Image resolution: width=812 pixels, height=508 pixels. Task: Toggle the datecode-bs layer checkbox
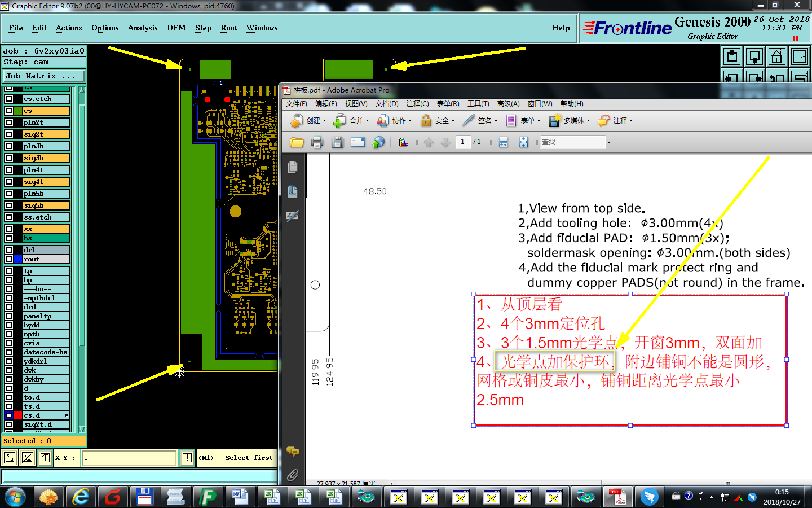9,352
